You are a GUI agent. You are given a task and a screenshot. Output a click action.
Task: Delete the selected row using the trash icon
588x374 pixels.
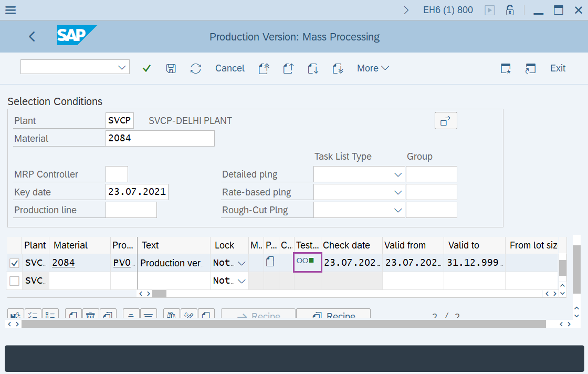[x=90, y=314]
